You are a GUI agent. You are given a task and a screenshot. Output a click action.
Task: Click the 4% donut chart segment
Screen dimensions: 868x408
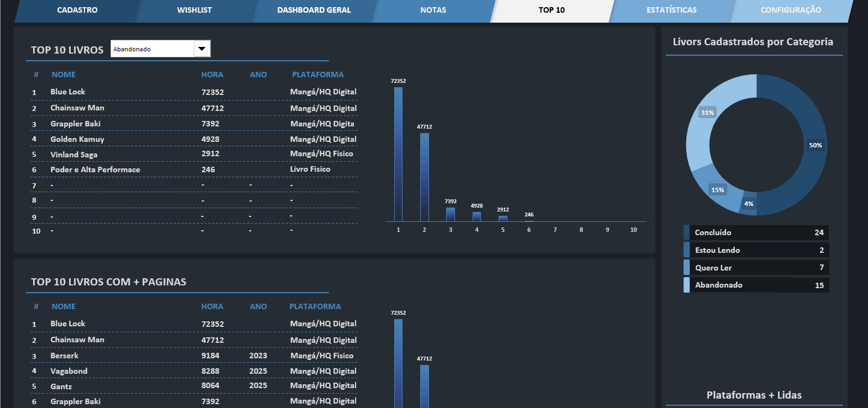[x=748, y=204]
